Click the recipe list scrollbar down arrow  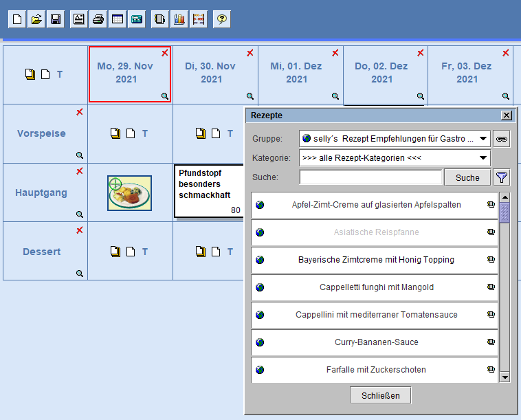tap(505, 377)
